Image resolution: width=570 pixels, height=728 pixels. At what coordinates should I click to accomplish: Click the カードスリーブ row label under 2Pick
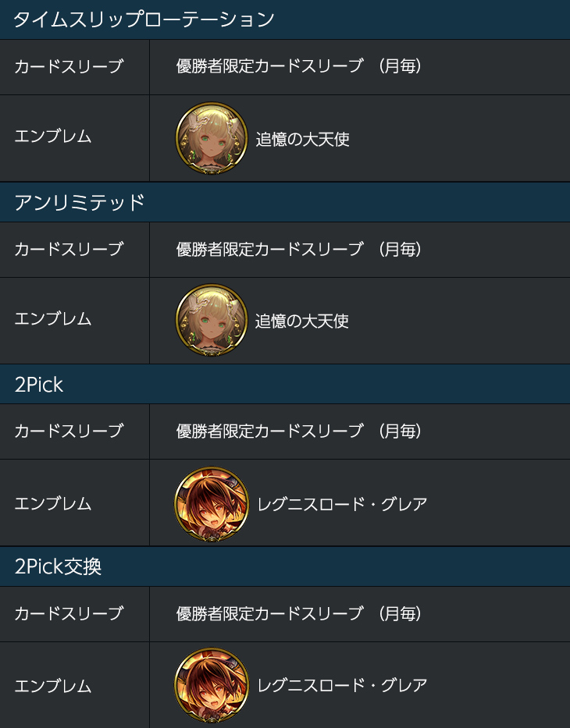[69, 431]
